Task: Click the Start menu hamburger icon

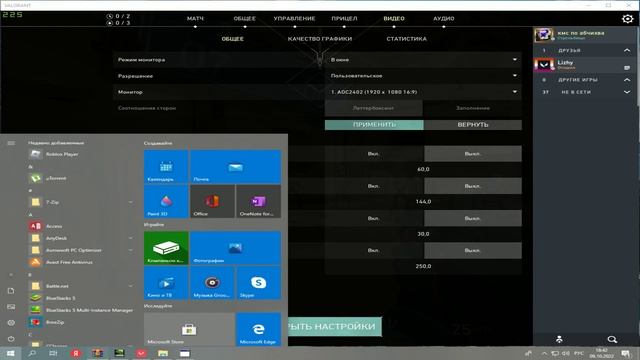Action: 11,143
